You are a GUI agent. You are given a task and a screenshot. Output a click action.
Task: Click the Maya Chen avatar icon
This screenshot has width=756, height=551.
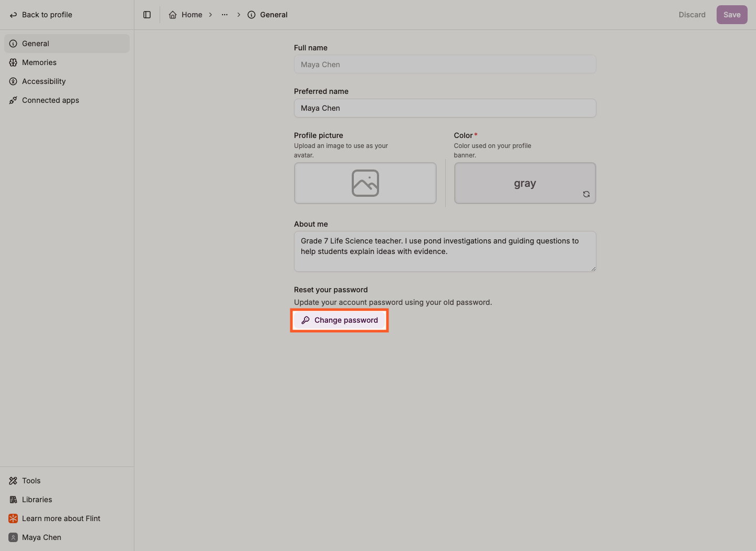coord(13,537)
